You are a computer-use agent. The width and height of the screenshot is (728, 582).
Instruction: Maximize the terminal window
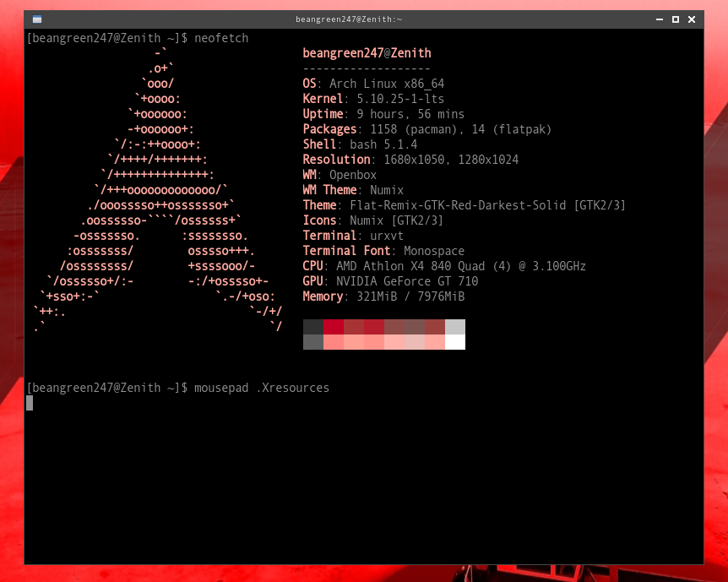(x=676, y=19)
